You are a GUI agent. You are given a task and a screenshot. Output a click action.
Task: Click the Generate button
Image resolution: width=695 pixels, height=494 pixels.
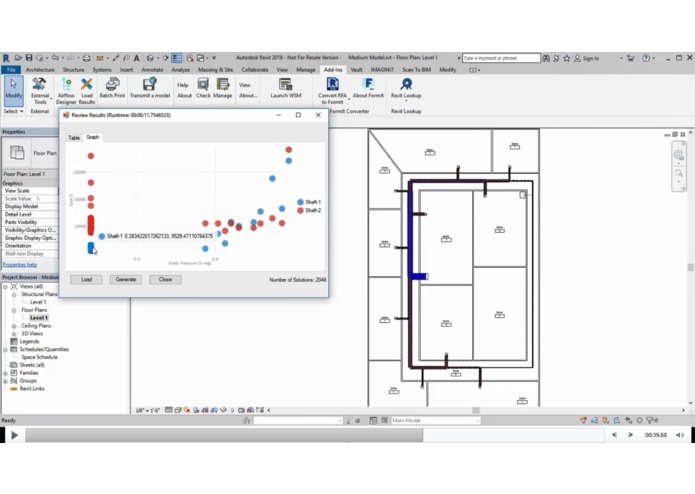point(126,280)
